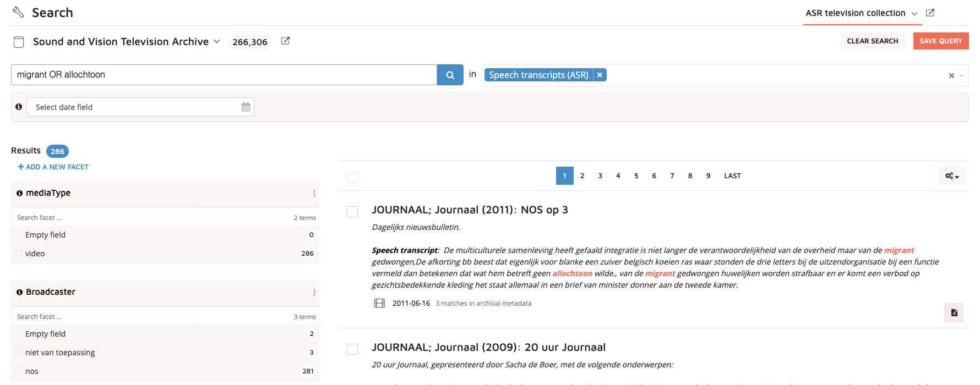Jump to the LAST results page

pyautogui.click(x=732, y=176)
